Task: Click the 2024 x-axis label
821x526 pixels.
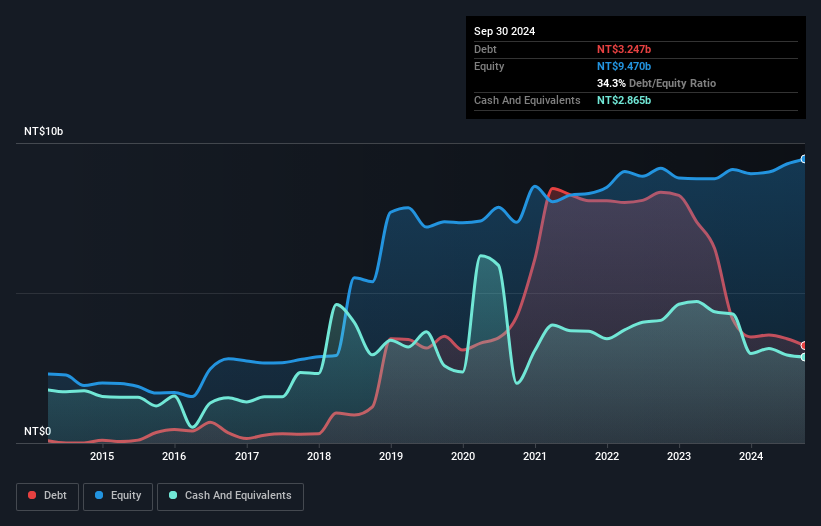Action: coord(751,456)
